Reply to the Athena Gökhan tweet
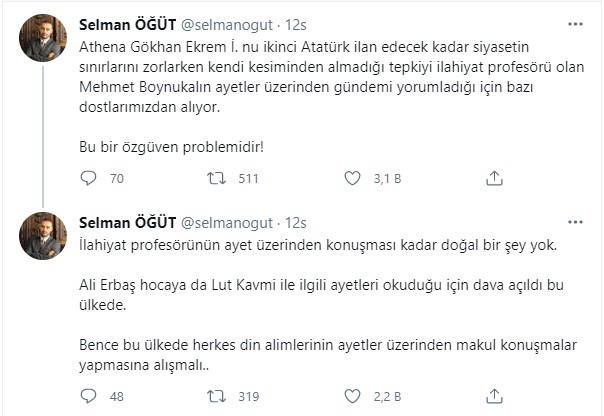The width and height of the screenshot is (604, 416). pos(88,179)
